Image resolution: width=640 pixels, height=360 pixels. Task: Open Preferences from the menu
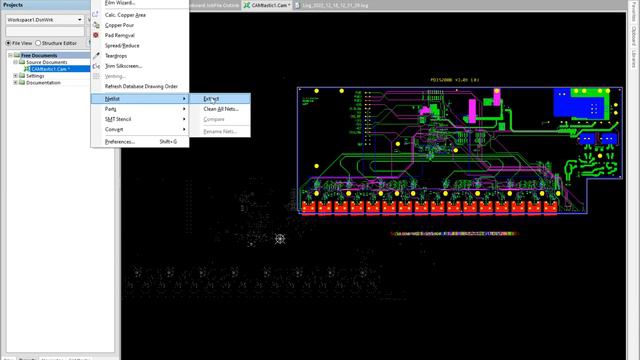(x=140, y=142)
